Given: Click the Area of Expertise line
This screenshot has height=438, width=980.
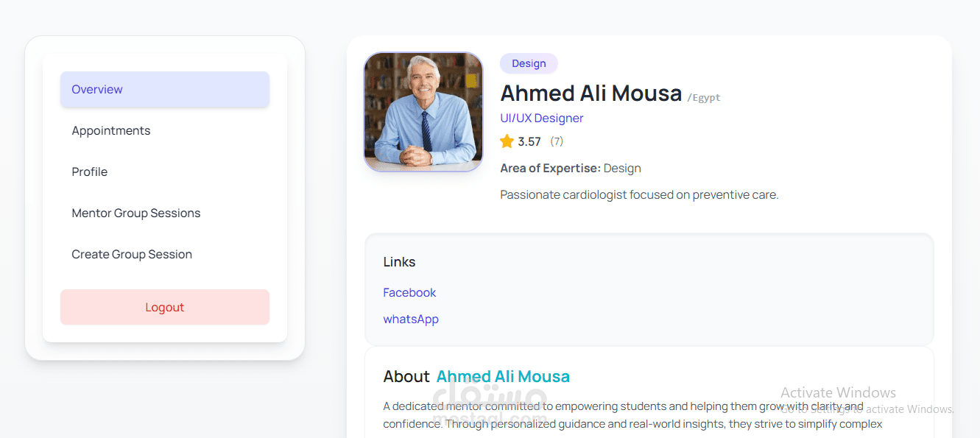Looking at the screenshot, I should click(x=571, y=169).
